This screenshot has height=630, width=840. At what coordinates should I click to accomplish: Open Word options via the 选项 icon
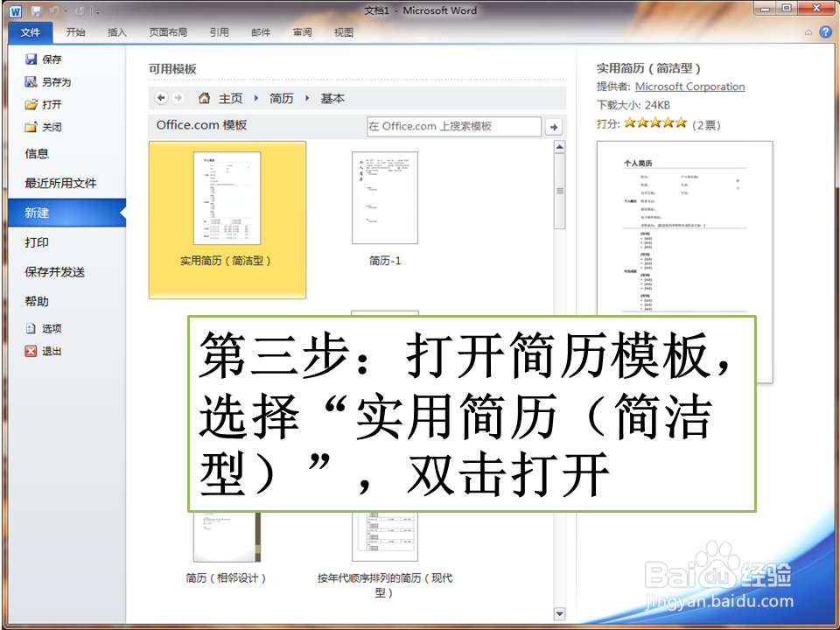pos(29,329)
